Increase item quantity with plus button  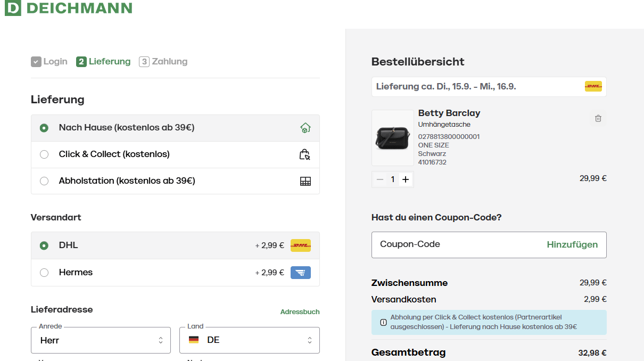click(406, 179)
